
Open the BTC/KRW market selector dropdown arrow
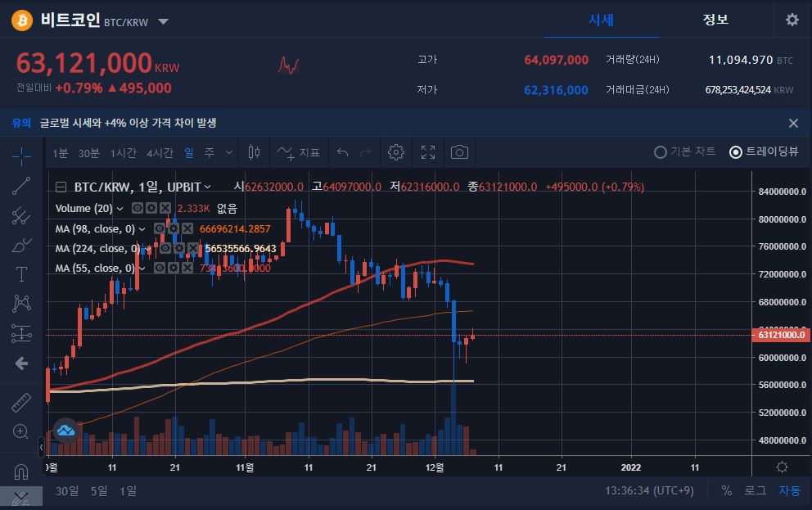163,22
